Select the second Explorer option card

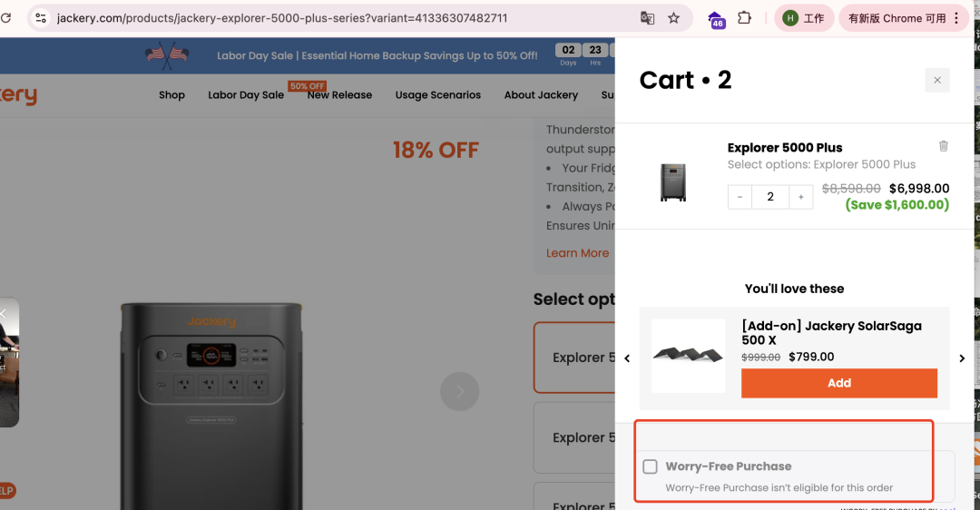pos(574,437)
